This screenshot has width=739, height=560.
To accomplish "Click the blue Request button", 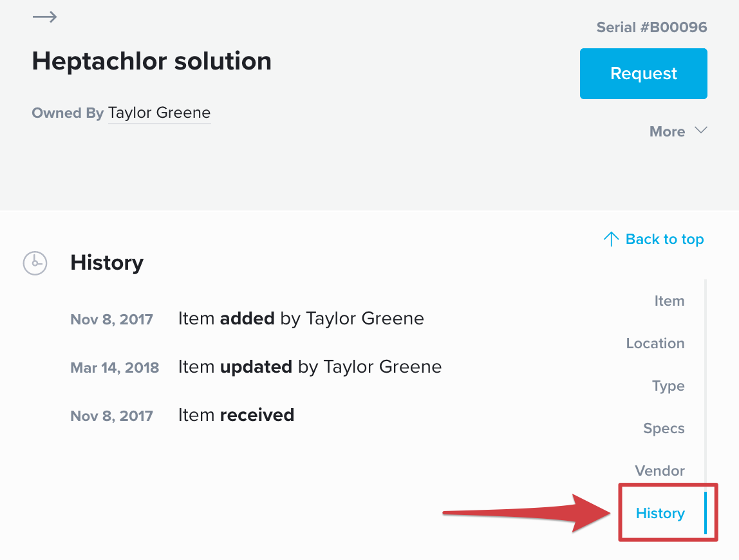I will coord(643,73).
